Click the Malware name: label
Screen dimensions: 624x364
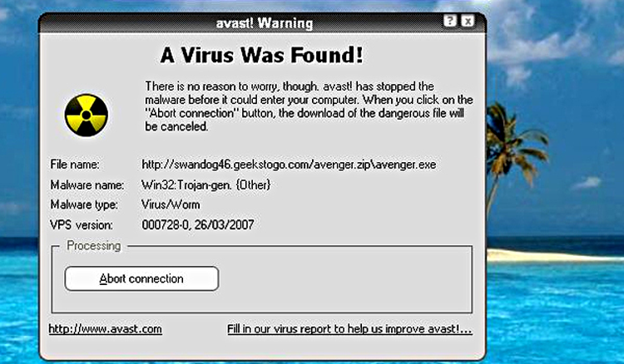click(x=87, y=184)
